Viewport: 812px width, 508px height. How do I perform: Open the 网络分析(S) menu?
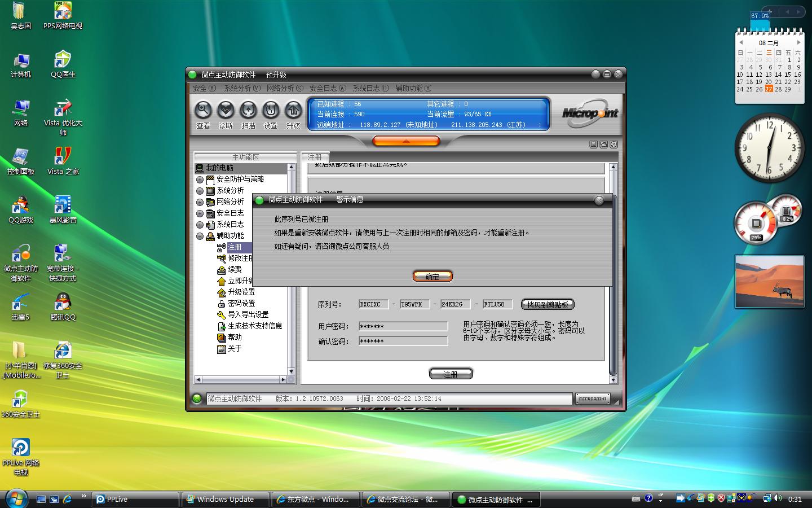click(285, 88)
